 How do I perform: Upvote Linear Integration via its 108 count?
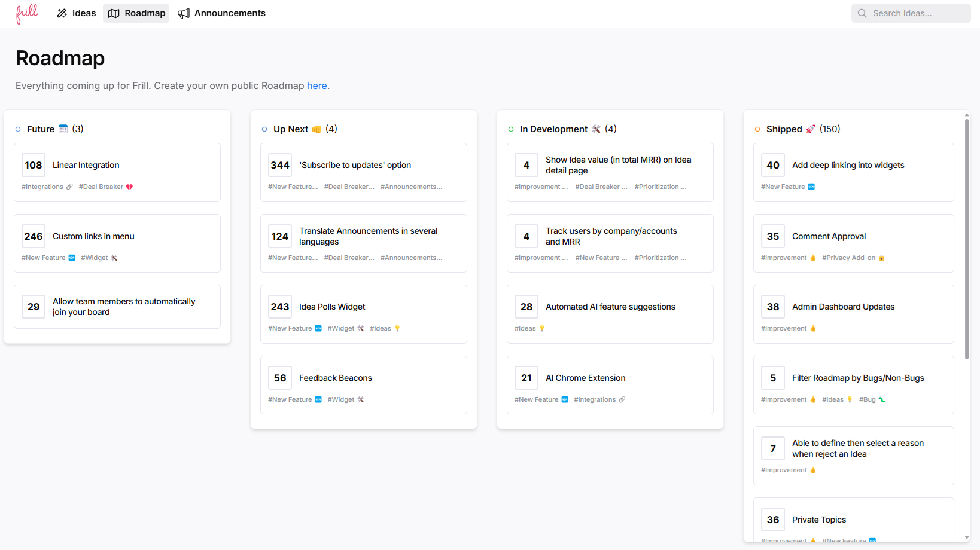(34, 166)
